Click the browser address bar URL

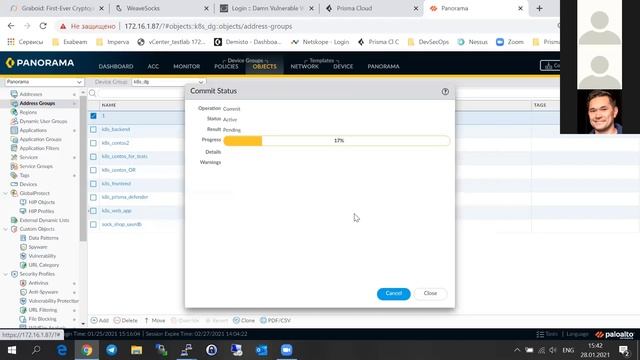point(208,26)
